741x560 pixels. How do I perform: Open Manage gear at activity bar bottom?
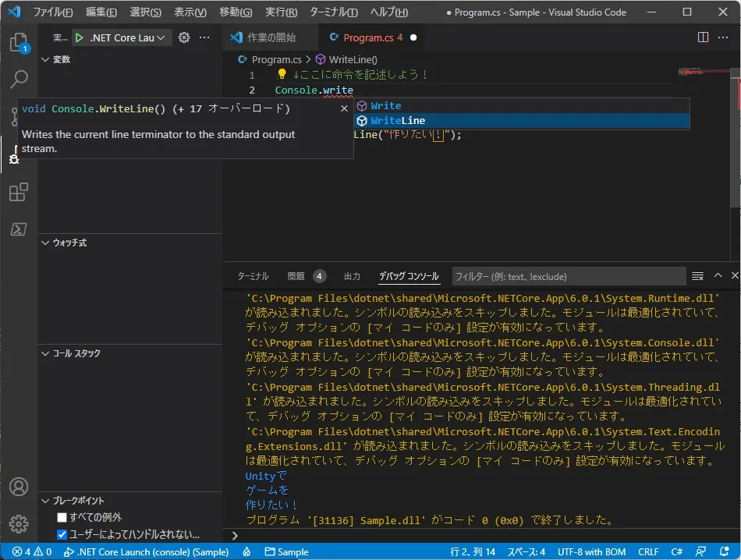tap(19, 524)
